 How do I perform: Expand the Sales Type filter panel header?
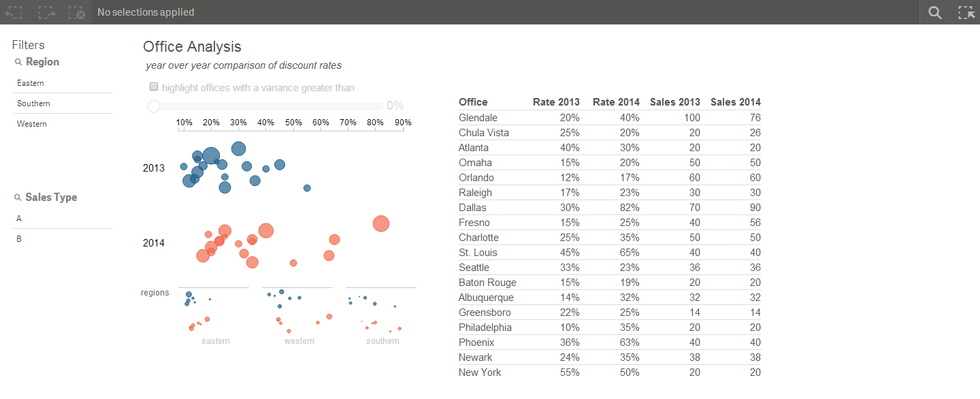tap(51, 197)
